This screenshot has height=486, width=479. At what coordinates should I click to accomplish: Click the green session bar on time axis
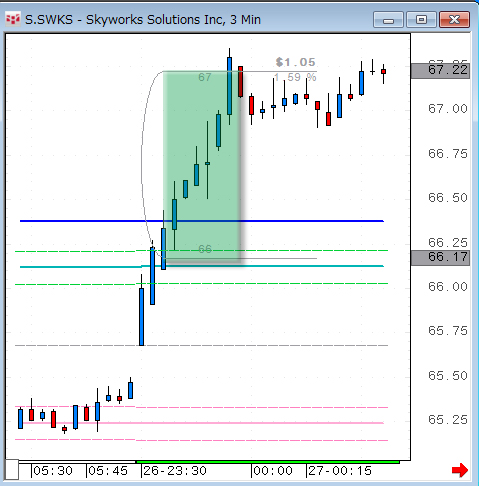click(x=268, y=462)
